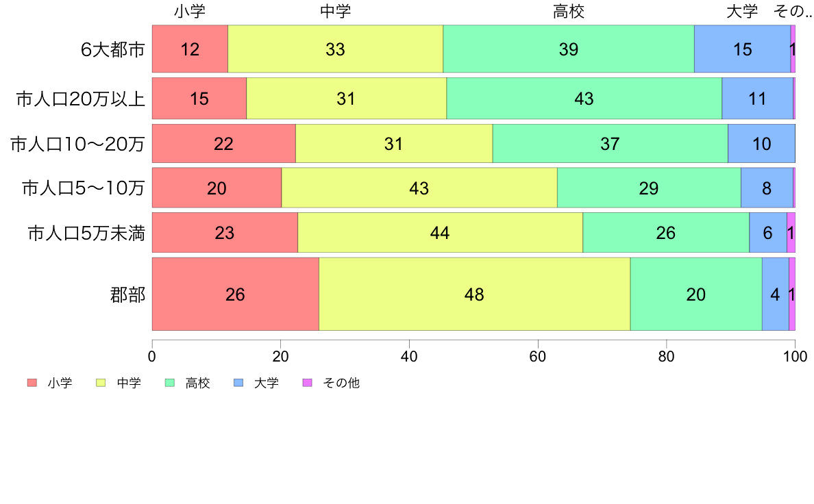Click the 60 tick on the x-axis
The image size is (814, 504).
[x=538, y=357]
